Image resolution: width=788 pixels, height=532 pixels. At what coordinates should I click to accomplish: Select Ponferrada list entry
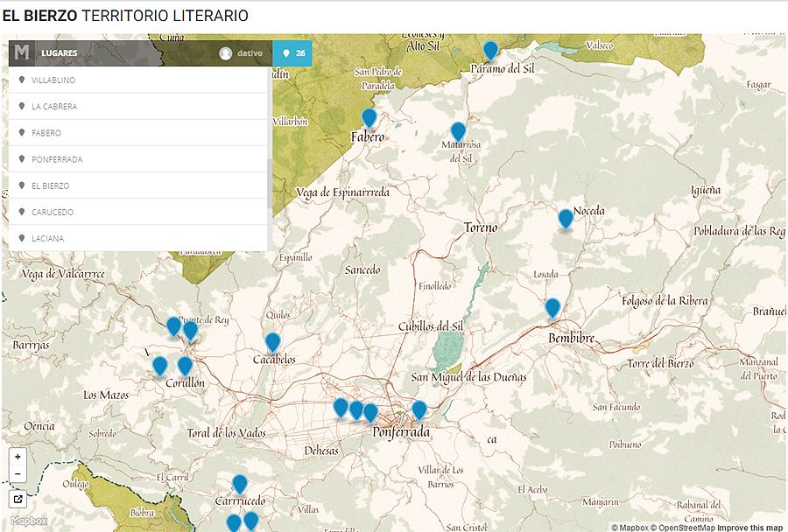pos(57,159)
